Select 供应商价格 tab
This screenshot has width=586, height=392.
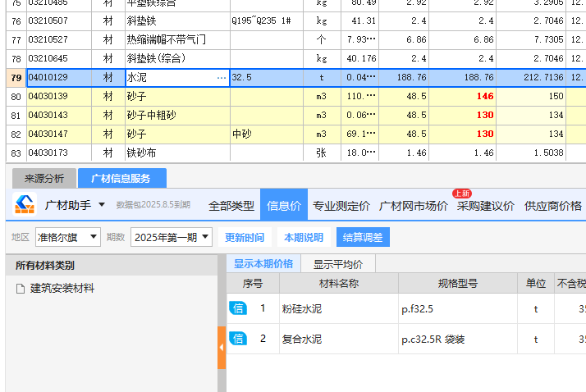click(x=553, y=206)
